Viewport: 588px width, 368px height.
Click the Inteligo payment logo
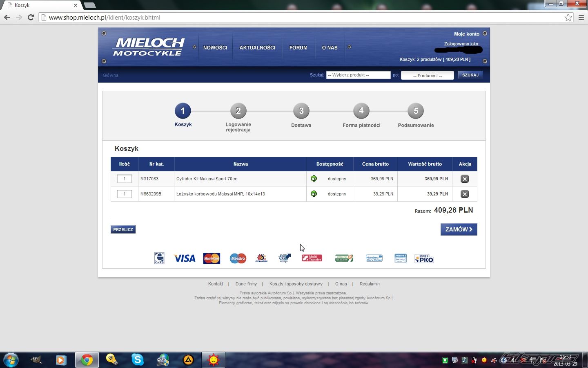[x=284, y=258]
